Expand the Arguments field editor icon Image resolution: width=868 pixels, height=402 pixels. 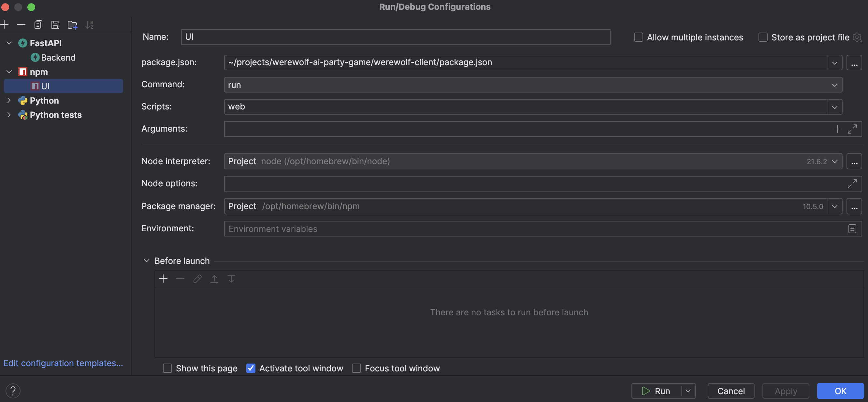(852, 129)
